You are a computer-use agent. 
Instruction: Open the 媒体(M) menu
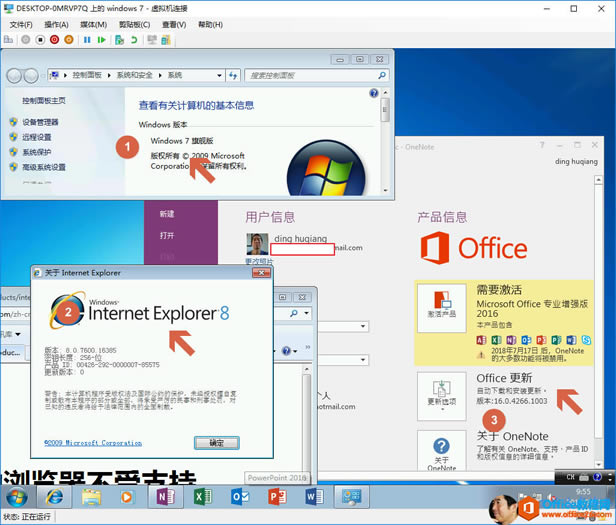click(x=94, y=25)
